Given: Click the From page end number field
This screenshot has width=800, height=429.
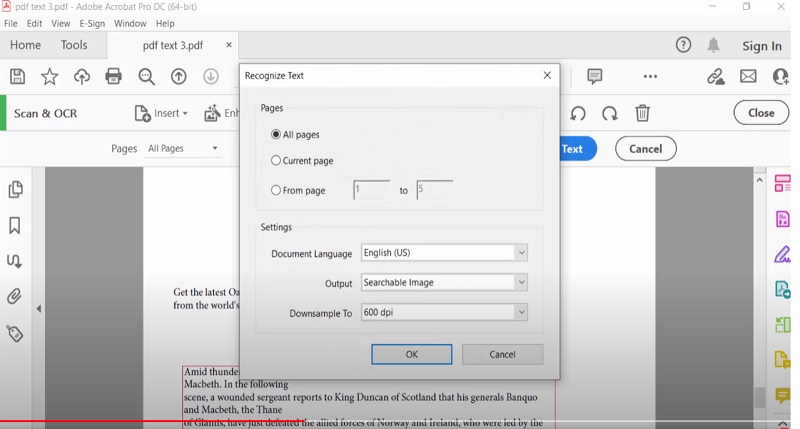Looking at the screenshot, I should pyautogui.click(x=435, y=190).
